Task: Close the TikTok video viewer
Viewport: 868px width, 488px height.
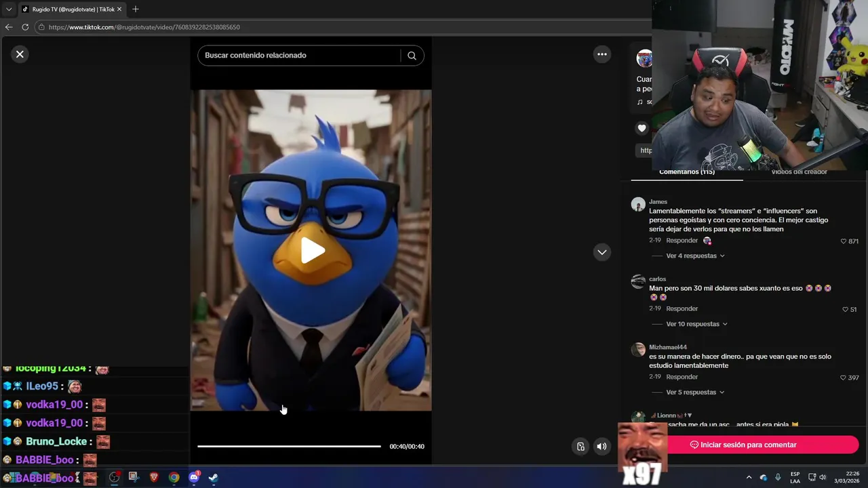Action: coord(20,54)
